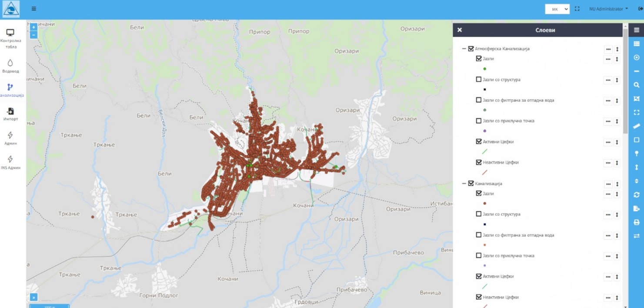The width and height of the screenshot is (644, 308).
Task: Click the refresh icon in right toolbar
Action: [637, 195]
